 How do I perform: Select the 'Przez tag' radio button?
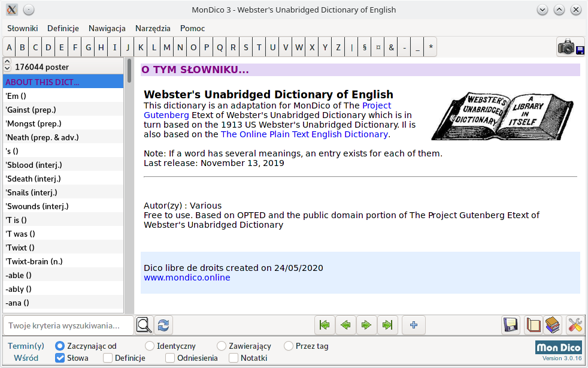[x=288, y=346]
